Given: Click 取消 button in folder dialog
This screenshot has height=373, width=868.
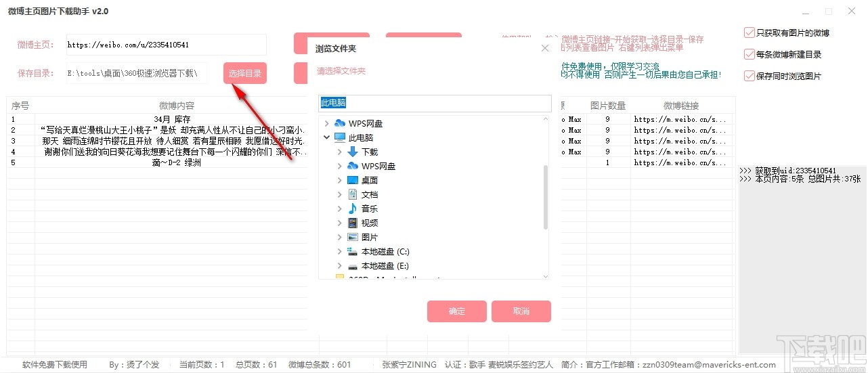Looking at the screenshot, I should (x=521, y=311).
